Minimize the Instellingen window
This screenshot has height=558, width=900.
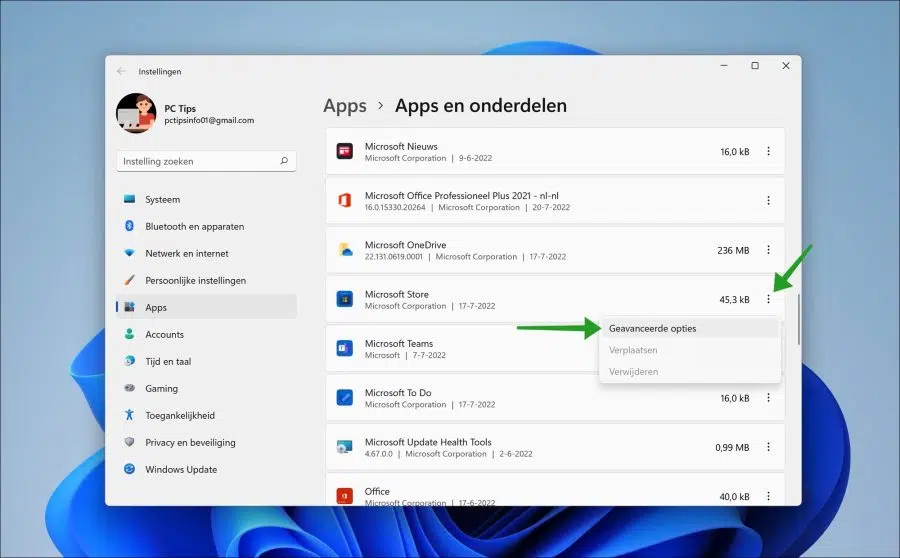pyautogui.click(x=724, y=66)
